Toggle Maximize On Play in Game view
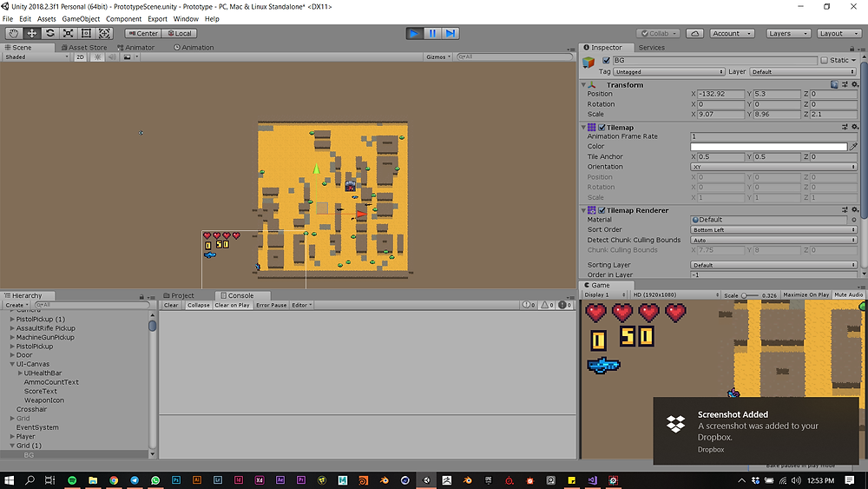This screenshot has width=868, height=489. pyautogui.click(x=806, y=295)
